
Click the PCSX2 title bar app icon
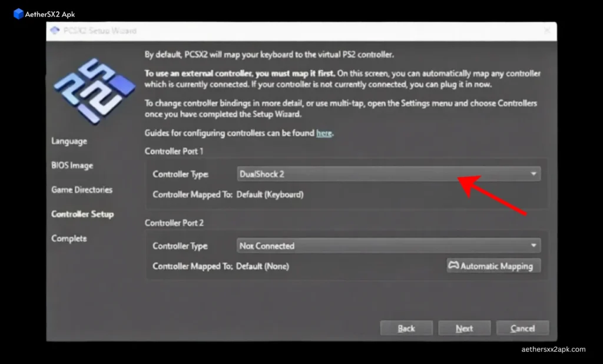55,31
